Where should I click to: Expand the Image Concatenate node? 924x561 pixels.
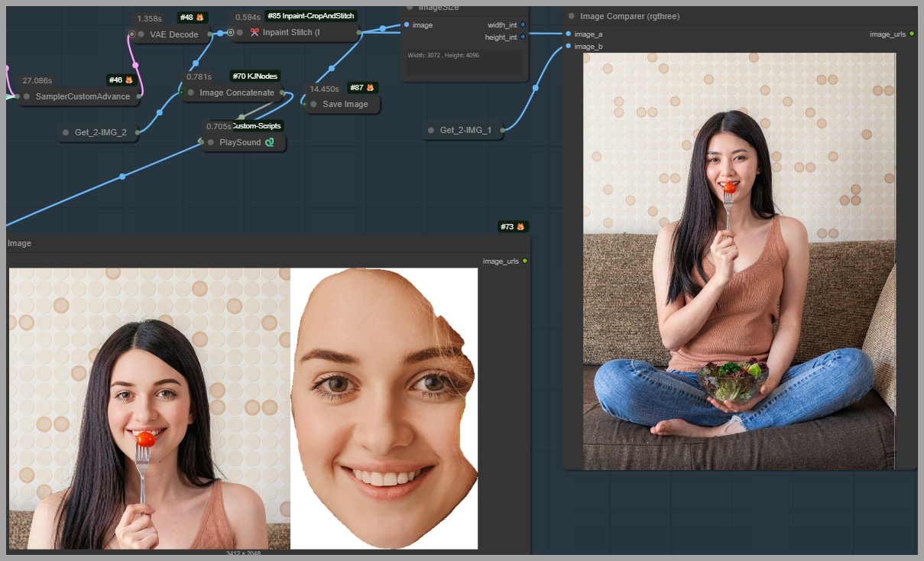[x=191, y=92]
